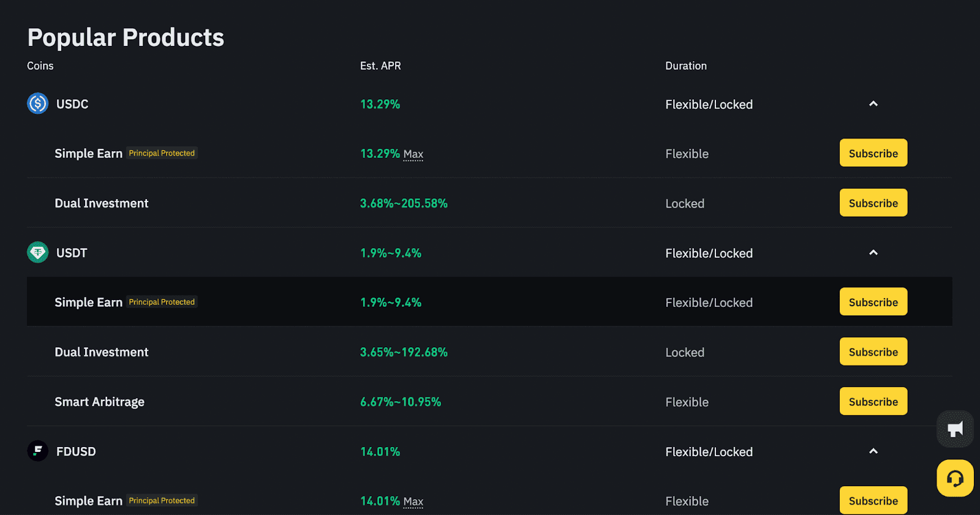Click the USDT coin icon
The width and height of the screenshot is (980, 515).
37,252
